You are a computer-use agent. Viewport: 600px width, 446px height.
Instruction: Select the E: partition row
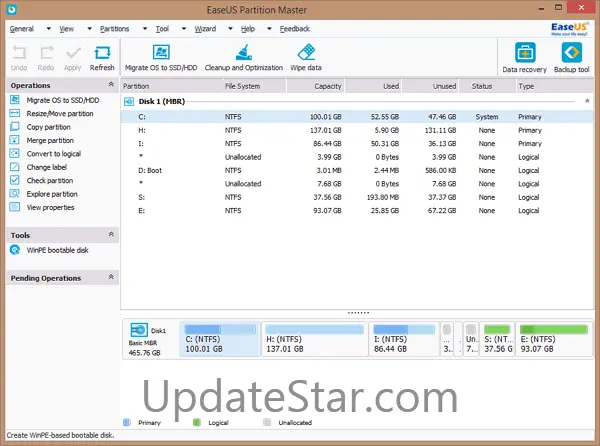[x=357, y=211]
